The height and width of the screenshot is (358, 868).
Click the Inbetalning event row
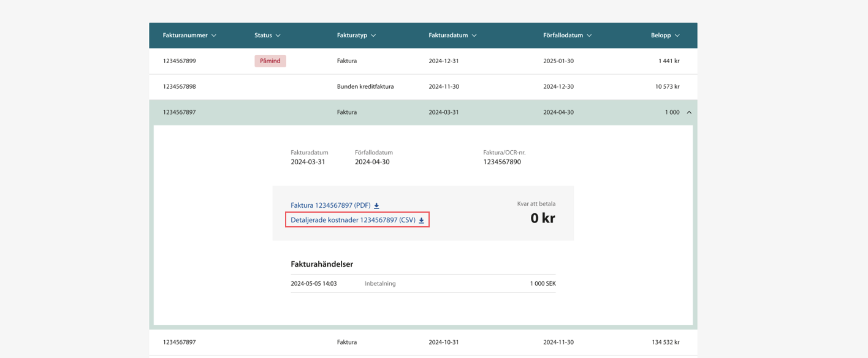click(x=380, y=284)
